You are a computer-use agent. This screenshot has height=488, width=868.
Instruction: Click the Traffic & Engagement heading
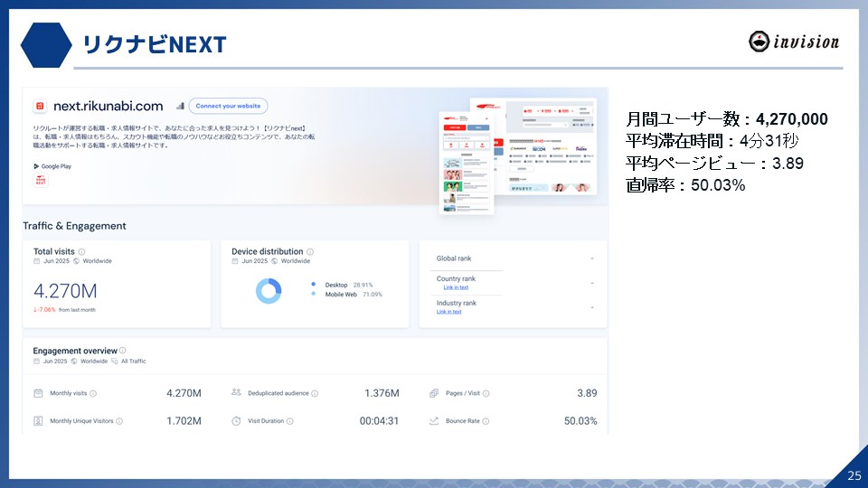point(74,226)
